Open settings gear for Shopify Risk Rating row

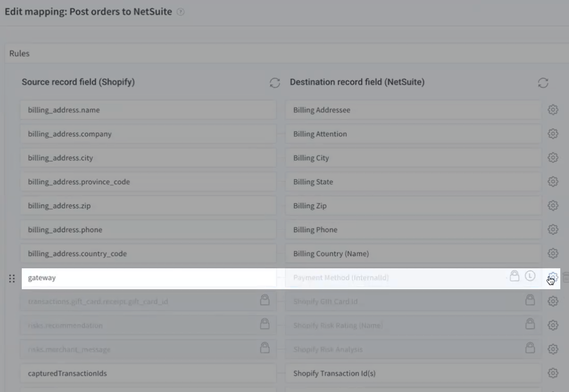point(553,325)
